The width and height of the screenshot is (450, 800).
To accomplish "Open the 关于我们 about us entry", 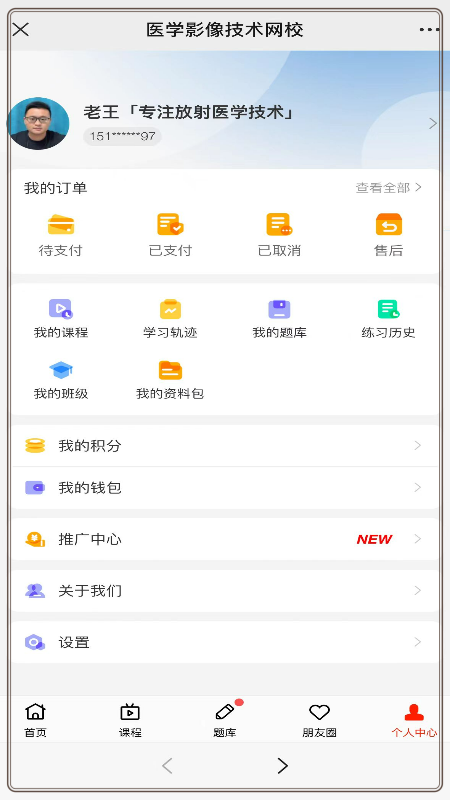I will tap(225, 591).
